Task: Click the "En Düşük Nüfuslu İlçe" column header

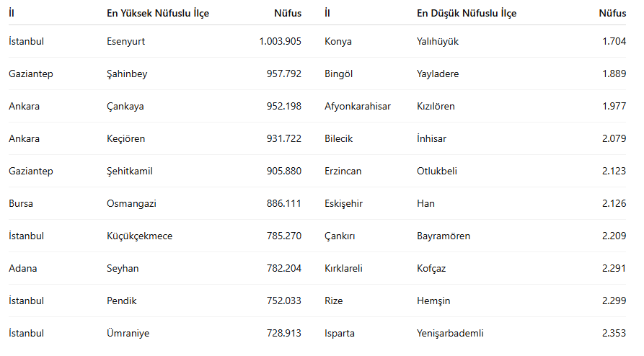Action: coord(467,13)
